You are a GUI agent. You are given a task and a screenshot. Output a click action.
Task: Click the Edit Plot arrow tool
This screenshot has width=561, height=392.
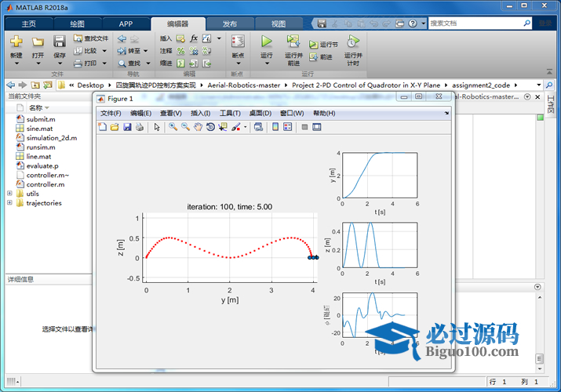click(x=157, y=127)
